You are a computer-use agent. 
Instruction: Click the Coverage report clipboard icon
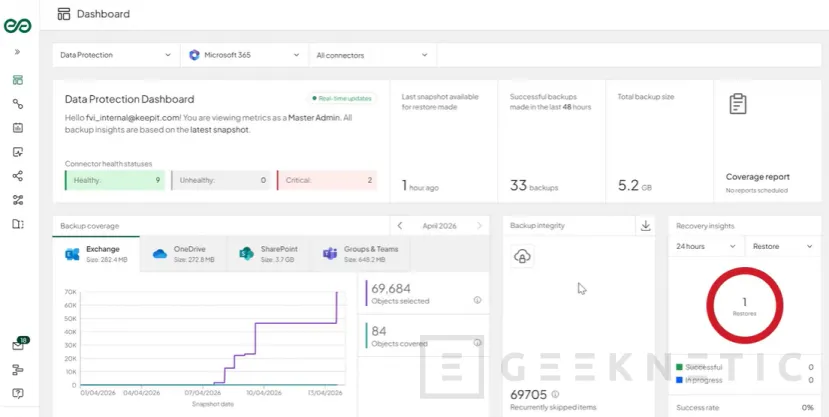click(738, 104)
